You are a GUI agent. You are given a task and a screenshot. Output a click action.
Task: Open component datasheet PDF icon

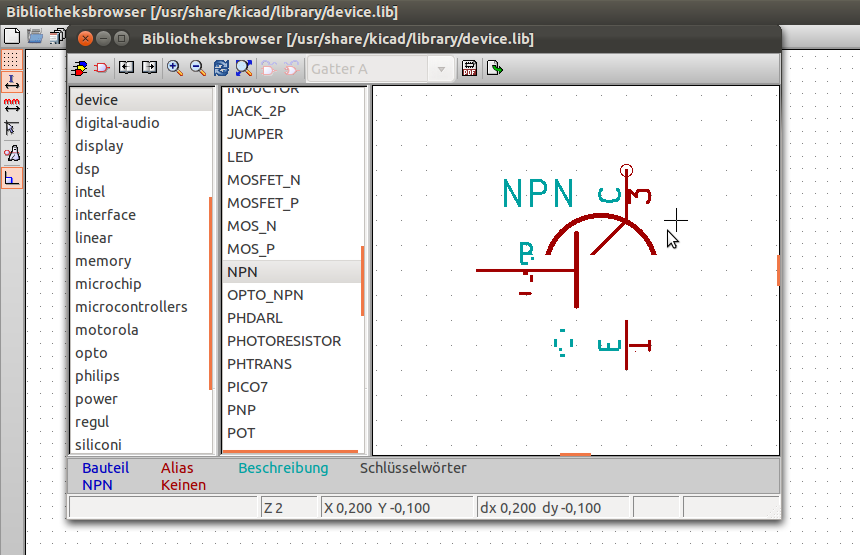click(x=469, y=68)
